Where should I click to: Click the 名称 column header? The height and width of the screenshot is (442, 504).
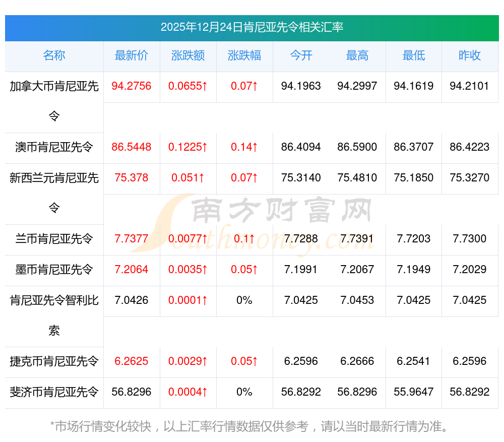pos(54,55)
